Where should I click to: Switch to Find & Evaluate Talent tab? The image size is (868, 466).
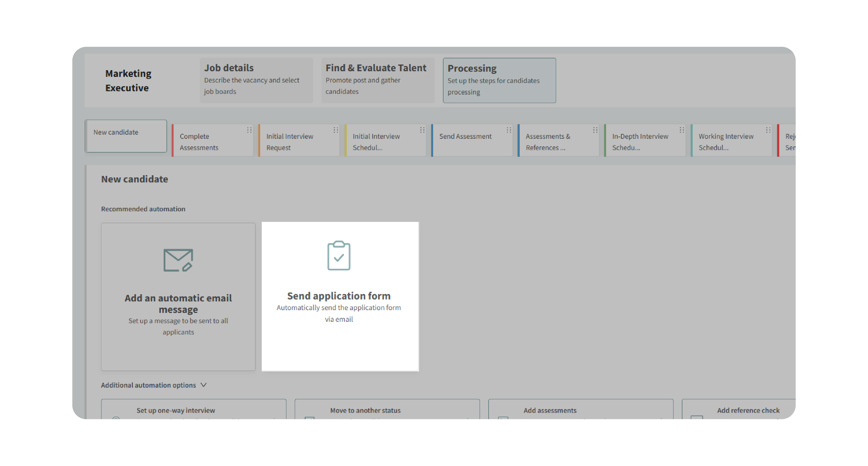377,80
